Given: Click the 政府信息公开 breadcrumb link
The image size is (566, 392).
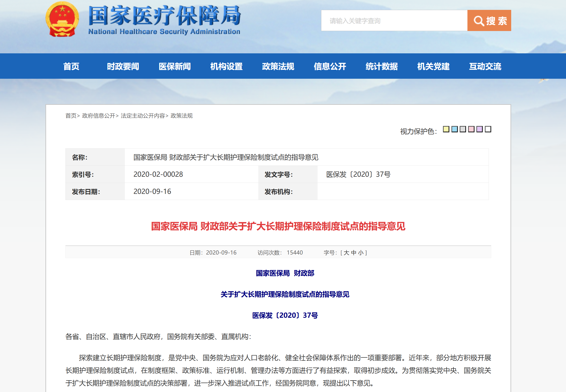Looking at the screenshot, I should coord(99,116).
